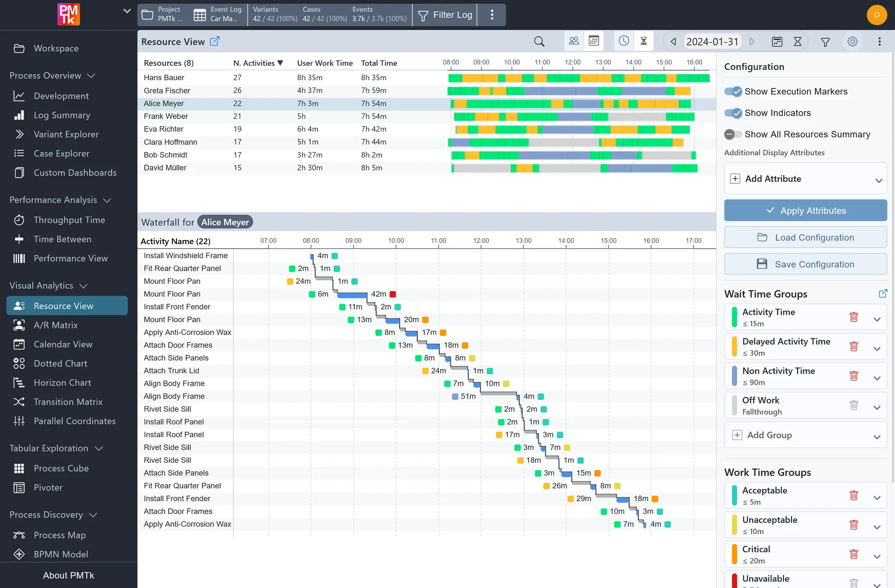
Task: Toggle Show Execution Markers switch
Action: [733, 91]
